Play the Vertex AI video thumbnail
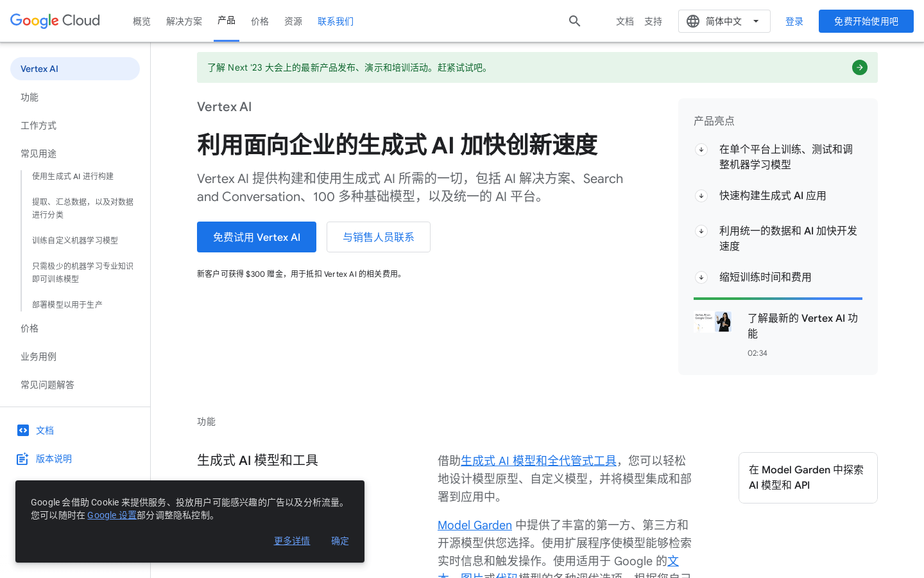 (x=713, y=322)
